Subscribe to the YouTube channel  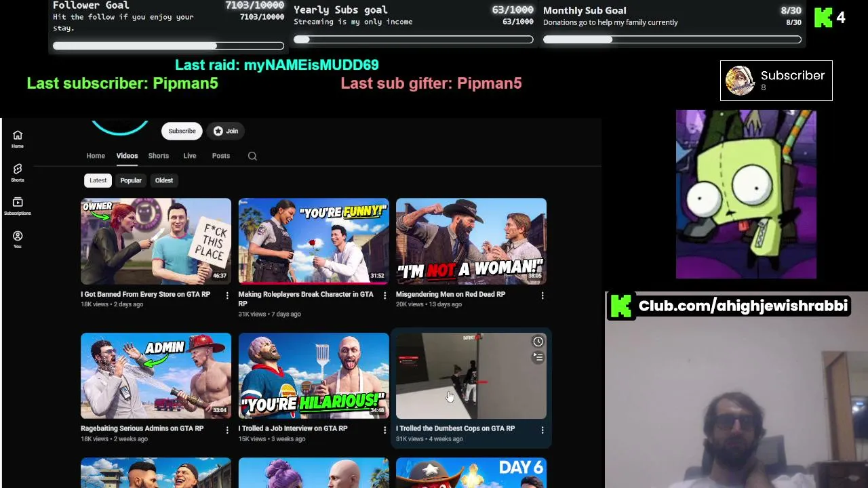pyautogui.click(x=182, y=131)
